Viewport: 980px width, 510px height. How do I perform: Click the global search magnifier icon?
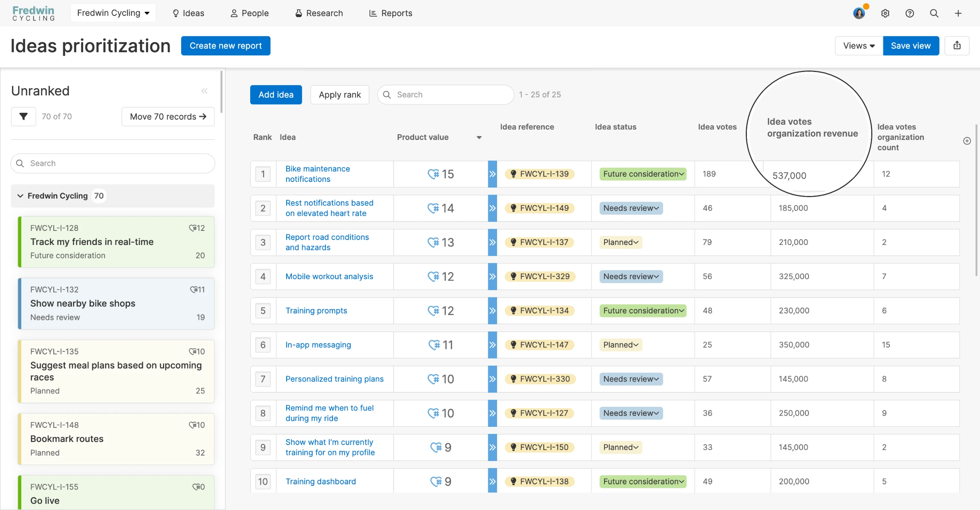point(934,13)
